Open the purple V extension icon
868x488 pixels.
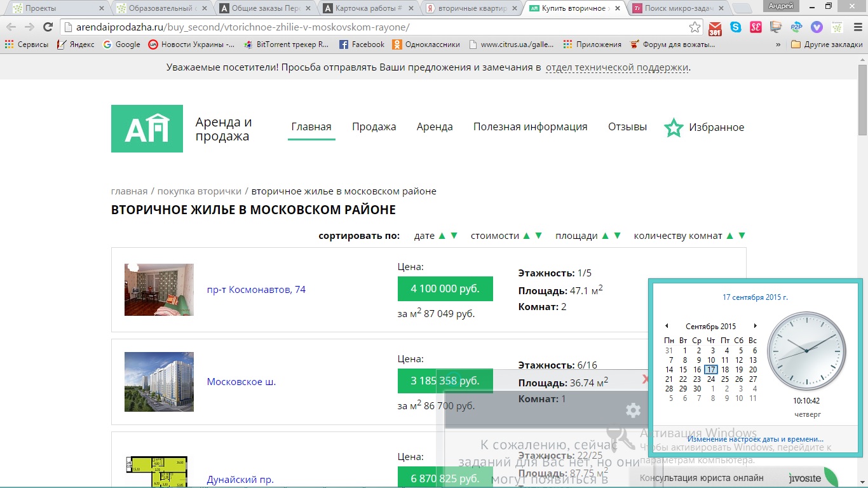click(x=817, y=27)
